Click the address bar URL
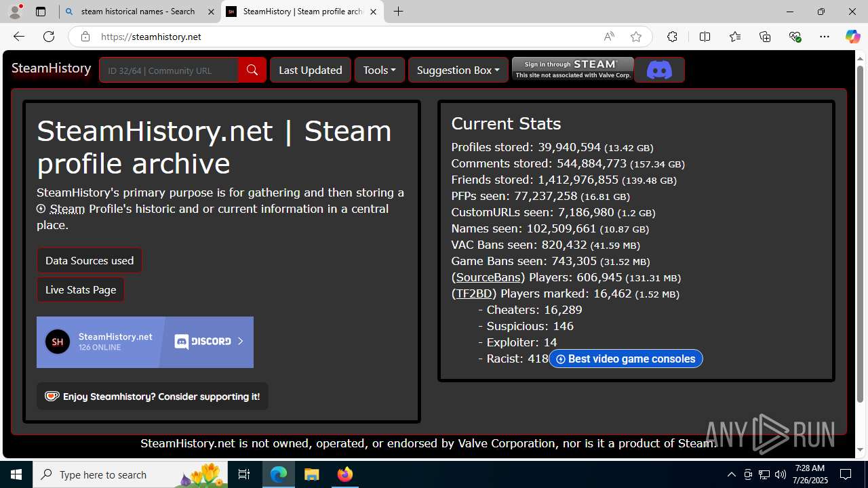This screenshot has height=488, width=868. [151, 37]
